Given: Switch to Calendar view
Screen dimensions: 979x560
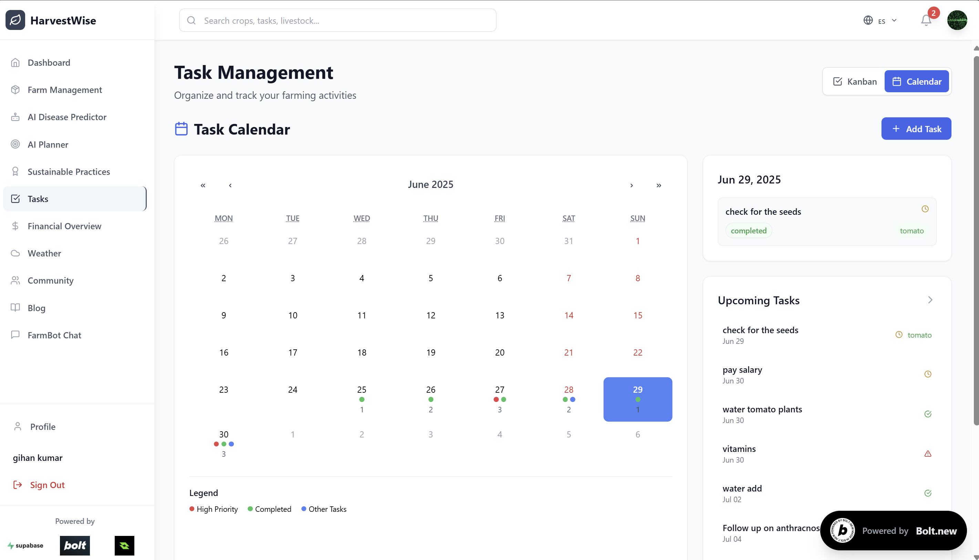Looking at the screenshot, I should (916, 82).
